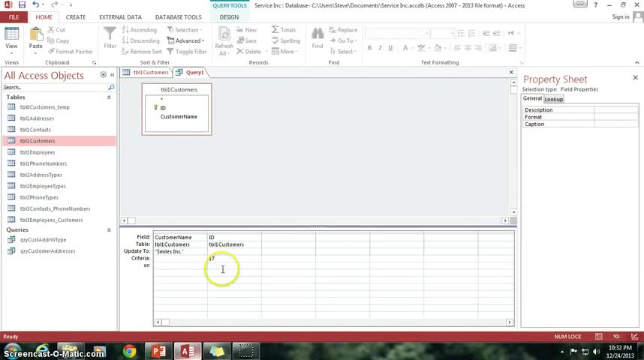The image size is (644, 360).
Task: Select the Query1 document tab
Action: (190, 72)
